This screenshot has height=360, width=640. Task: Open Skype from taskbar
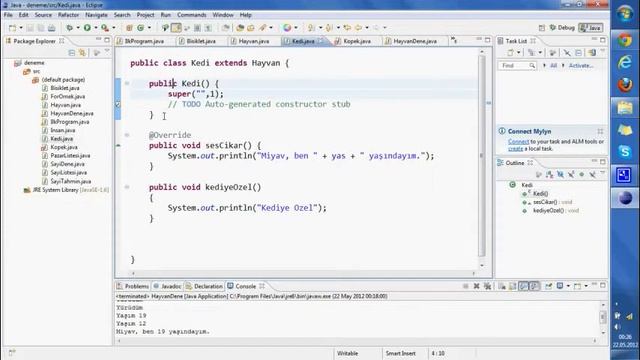tap(624, 152)
